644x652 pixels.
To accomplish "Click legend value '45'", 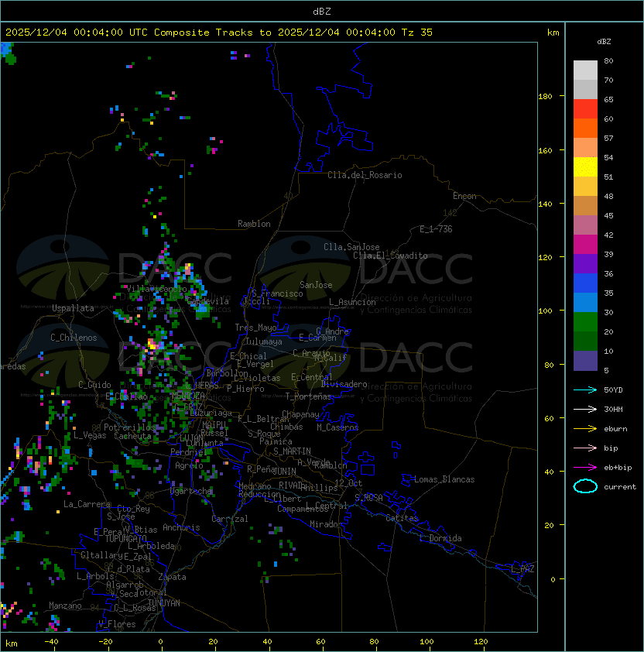I will (x=608, y=215).
